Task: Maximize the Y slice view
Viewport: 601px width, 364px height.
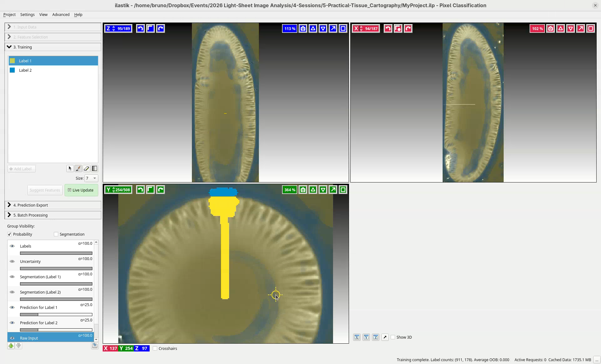Action: click(x=343, y=190)
